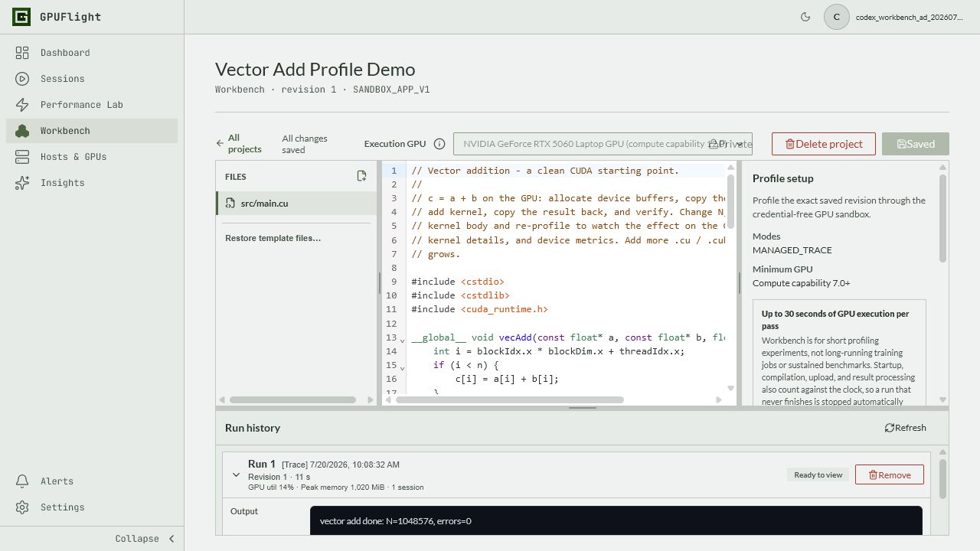Open Alerts bell in sidebar
This screenshot has width=980, height=551.
[x=22, y=481]
